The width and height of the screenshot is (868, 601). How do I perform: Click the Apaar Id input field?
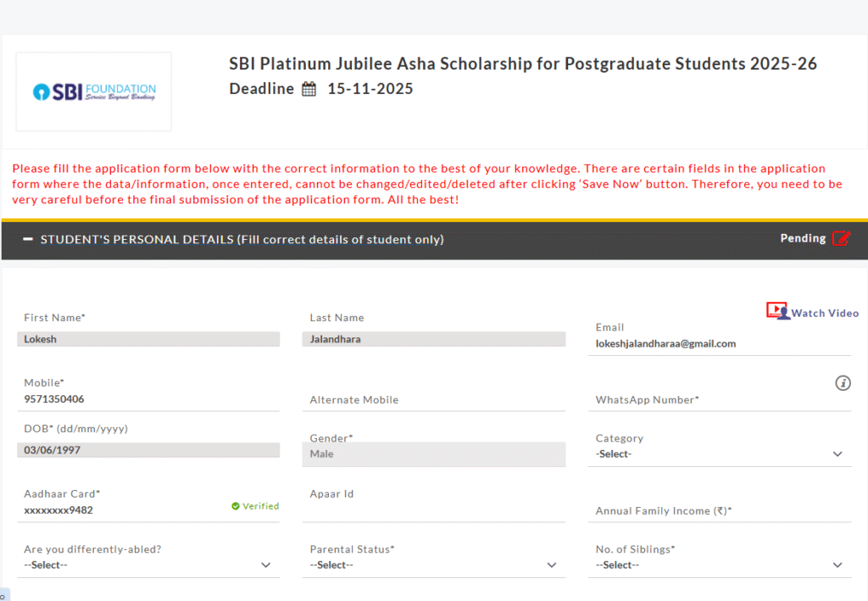(433, 510)
